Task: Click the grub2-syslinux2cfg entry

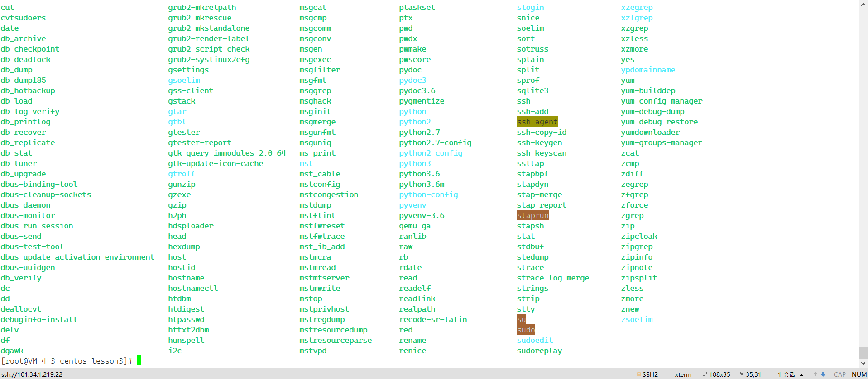Action: [209, 59]
